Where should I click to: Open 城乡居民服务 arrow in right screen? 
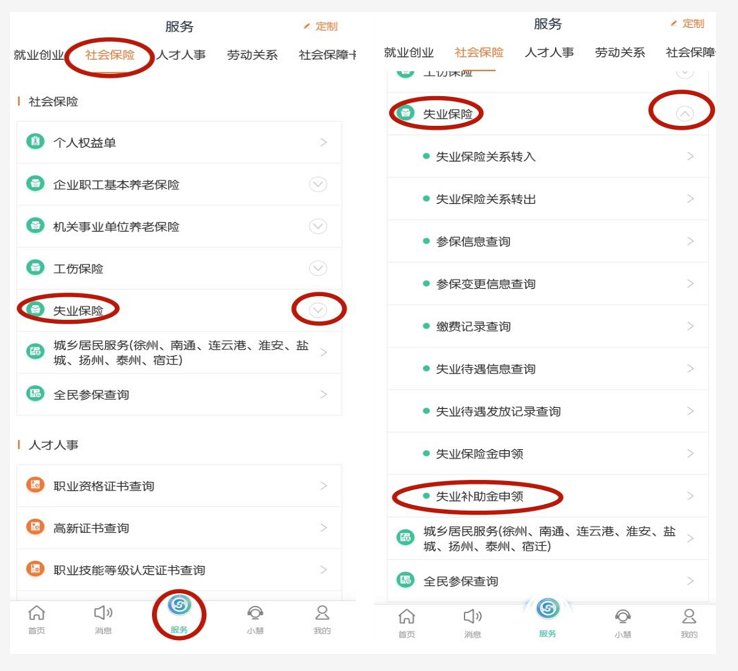(690, 538)
